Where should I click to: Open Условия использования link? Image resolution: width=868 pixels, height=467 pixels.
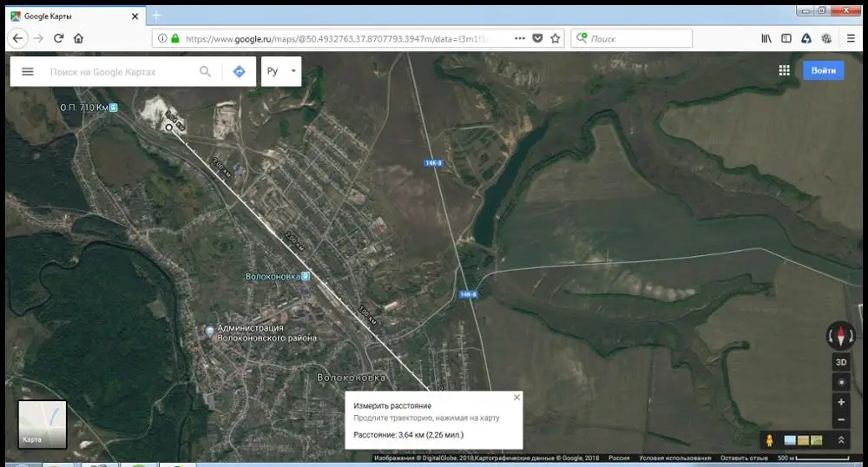coord(674,458)
